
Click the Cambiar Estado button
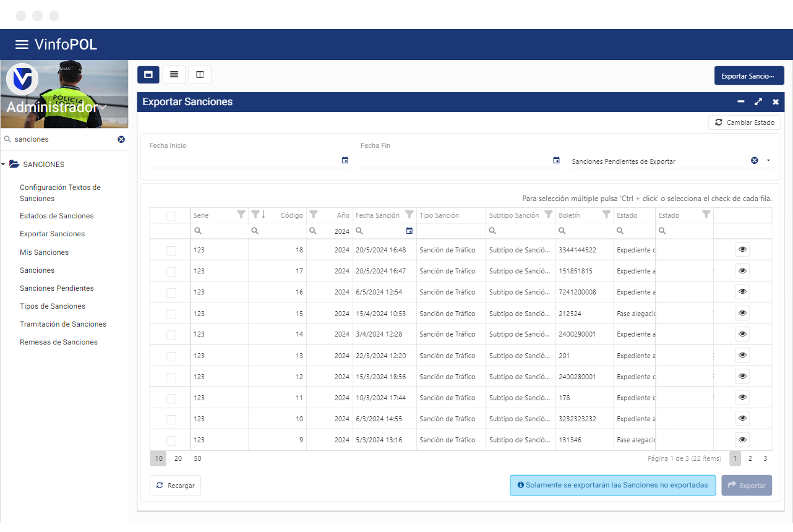click(x=745, y=122)
